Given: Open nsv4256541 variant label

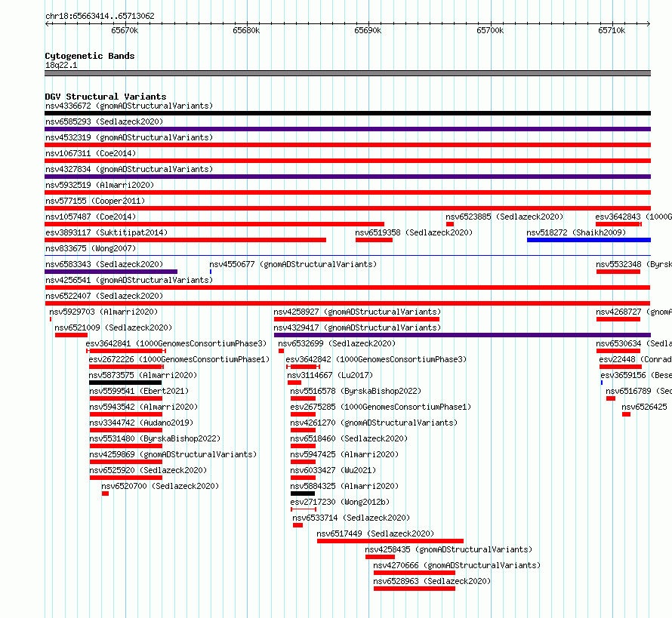Looking at the screenshot, I should (129, 280).
